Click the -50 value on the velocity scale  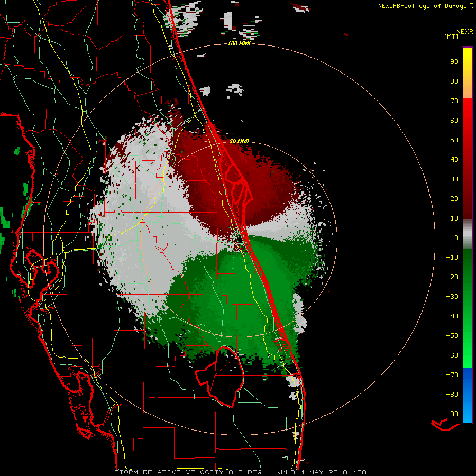452,336
